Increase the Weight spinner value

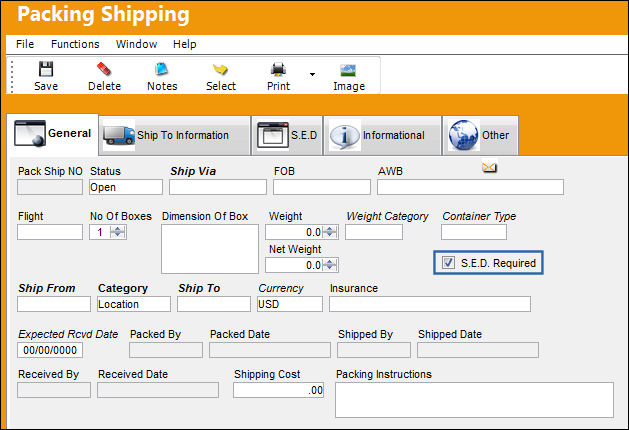click(x=330, y=229)
